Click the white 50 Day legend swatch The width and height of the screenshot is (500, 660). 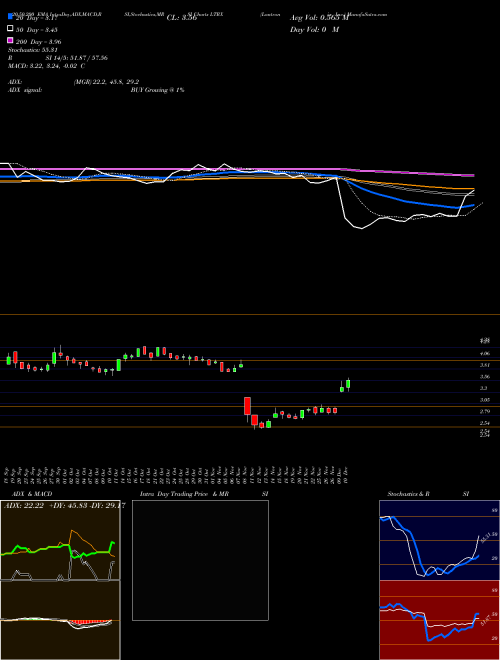(x=10, y=29)
